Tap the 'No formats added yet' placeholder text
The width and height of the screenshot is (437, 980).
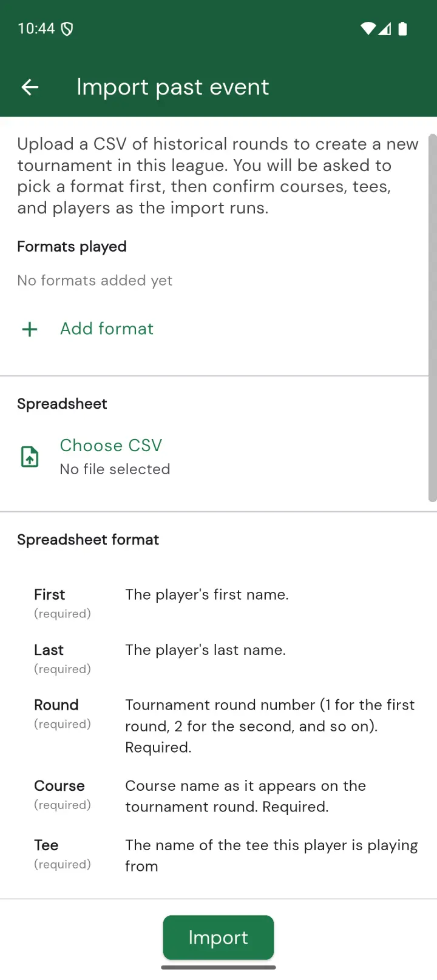coord(95,280)
